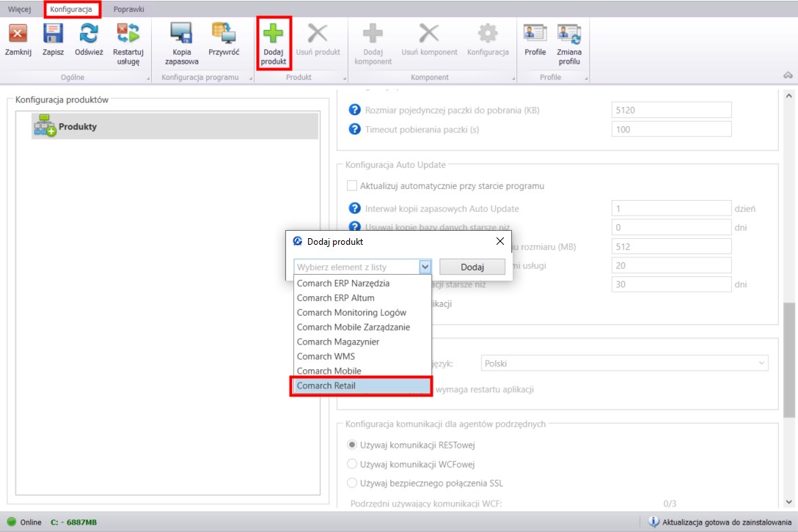The image size is (798, 532).
Task: Remove product via Usuń produkt
Action: click(318, 34)
